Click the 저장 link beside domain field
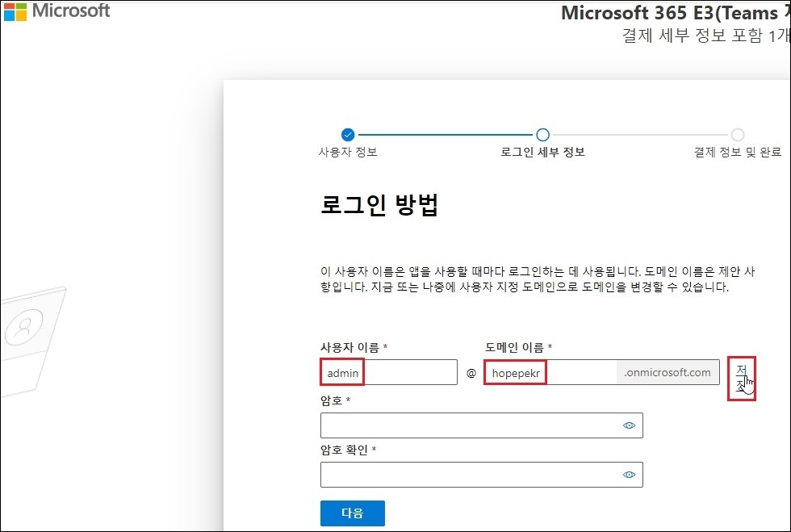Image resolution: width=791 pixels, height=532 pixels. [x=741, y=378]
